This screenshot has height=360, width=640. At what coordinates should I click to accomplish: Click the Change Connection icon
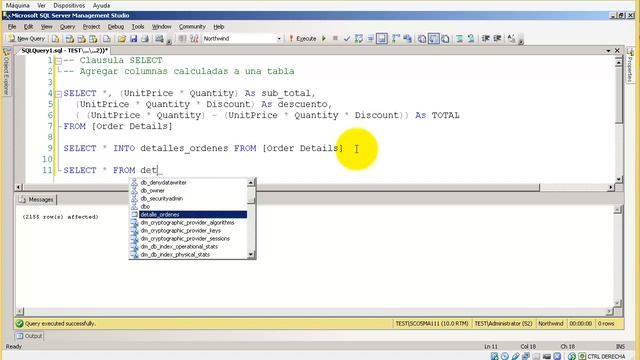(x=194, y=38)
